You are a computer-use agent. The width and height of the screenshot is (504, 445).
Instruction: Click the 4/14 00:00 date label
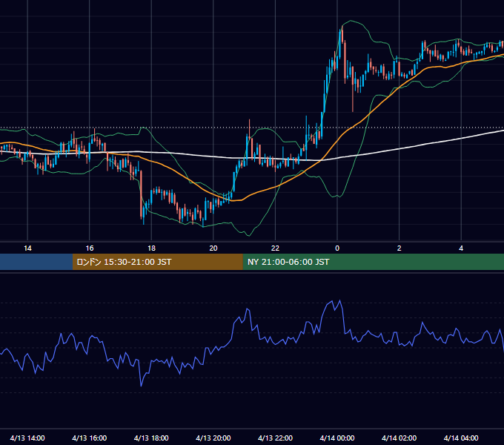point(337,438)
